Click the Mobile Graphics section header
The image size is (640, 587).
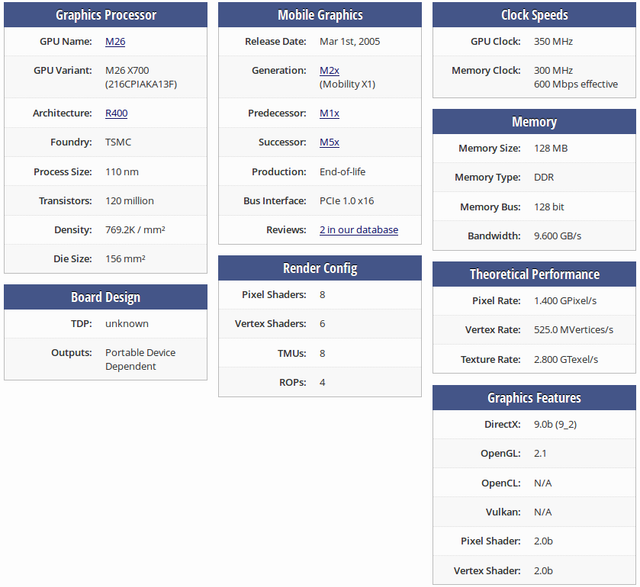click(x=320, y=15)
